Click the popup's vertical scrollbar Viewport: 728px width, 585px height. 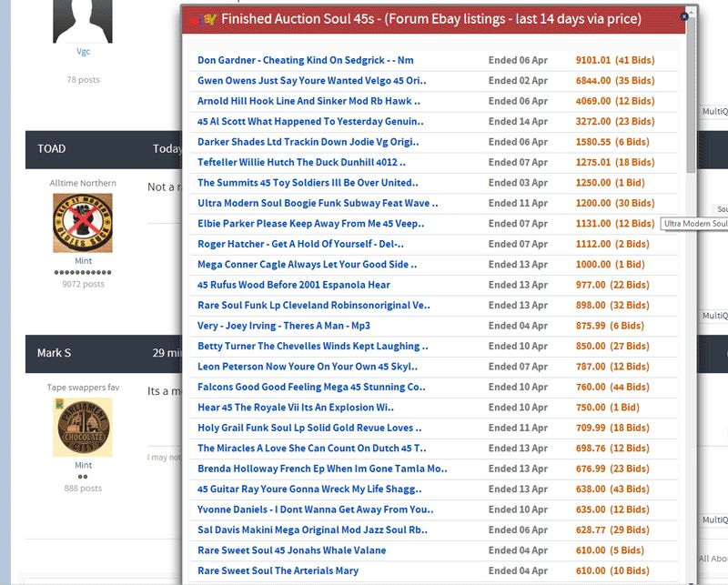point(692,100)
